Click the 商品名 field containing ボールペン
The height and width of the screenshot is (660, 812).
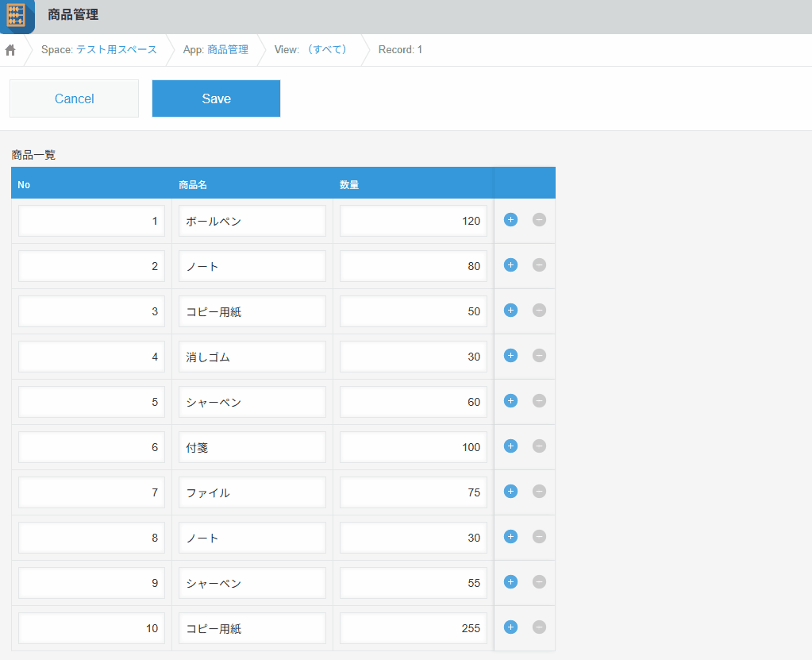pos(252,221)
